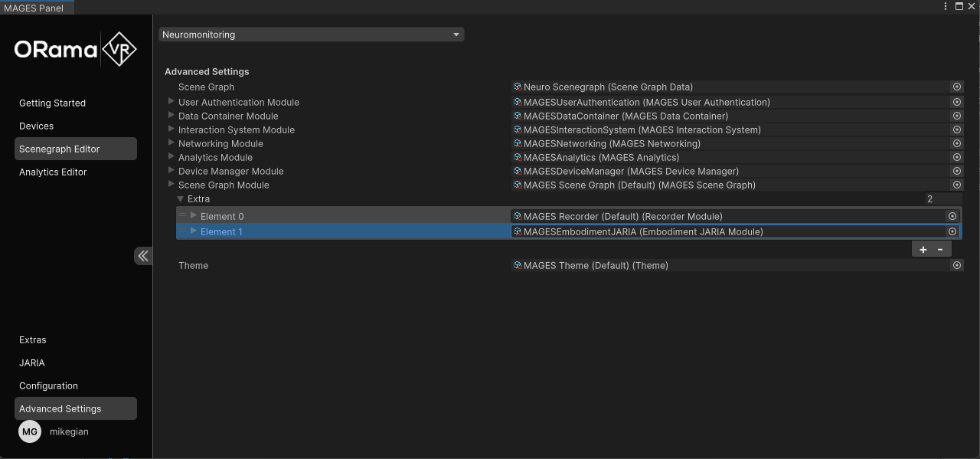The width and height of the screenshot is (980, 459).
Task: Click the Advanced Settings heading
Action: point(207,71)
